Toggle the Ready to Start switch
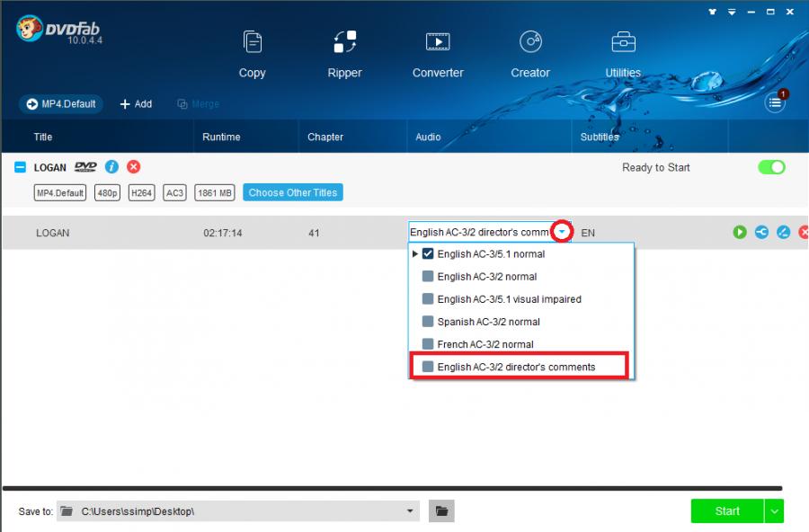The height and width of the screenshot is (532, 809). pos(771,167)
